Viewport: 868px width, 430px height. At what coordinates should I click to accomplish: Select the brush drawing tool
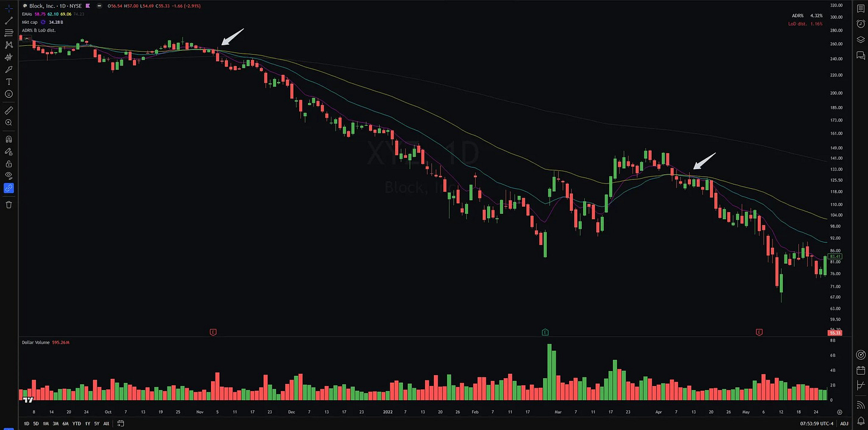[9, 69]
